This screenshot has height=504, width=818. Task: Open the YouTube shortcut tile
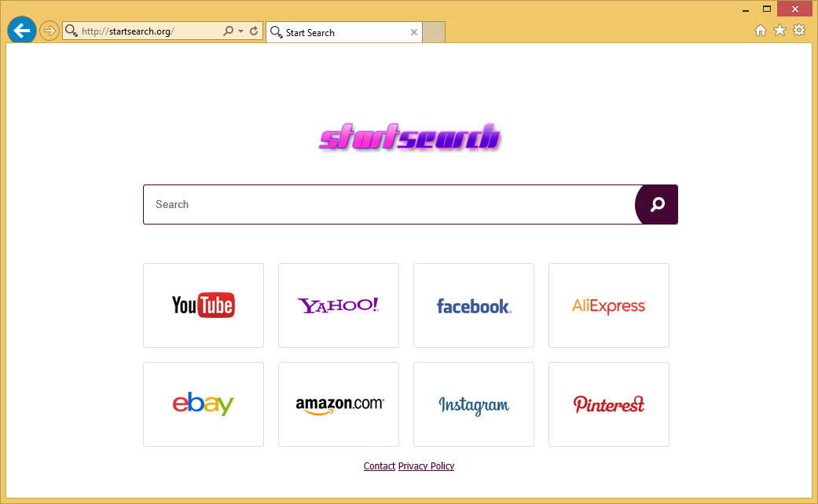tap(203, 305)
